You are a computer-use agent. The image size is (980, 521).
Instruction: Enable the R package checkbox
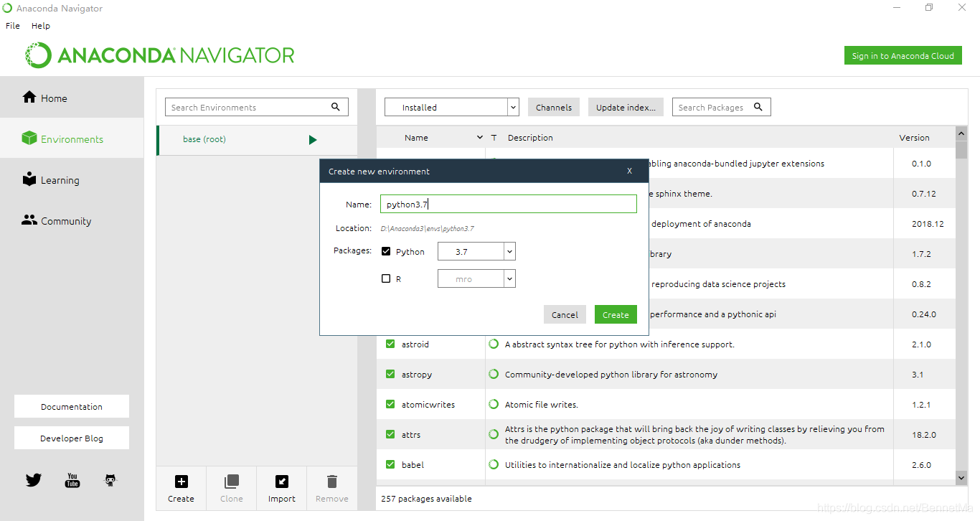point(386,278)
